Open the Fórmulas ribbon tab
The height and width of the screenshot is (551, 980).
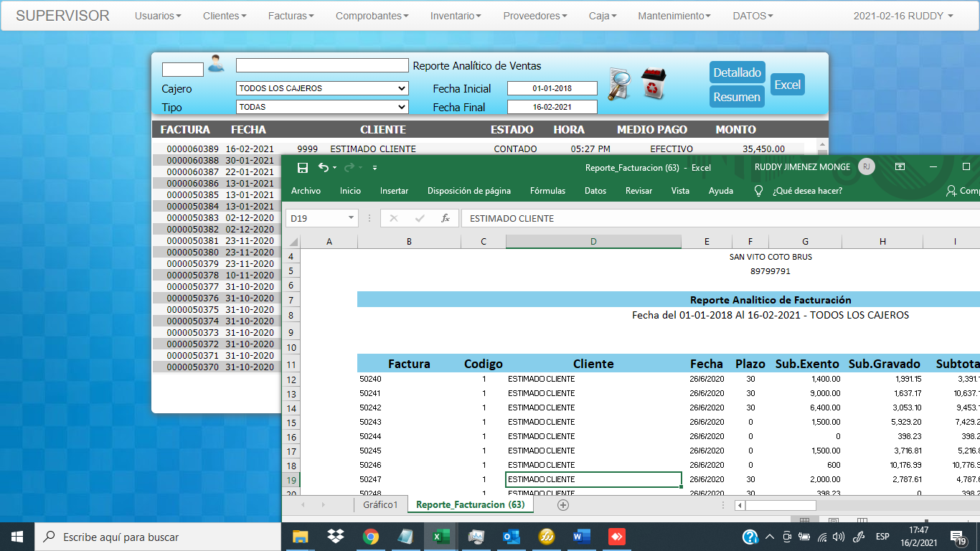(547, 191)
